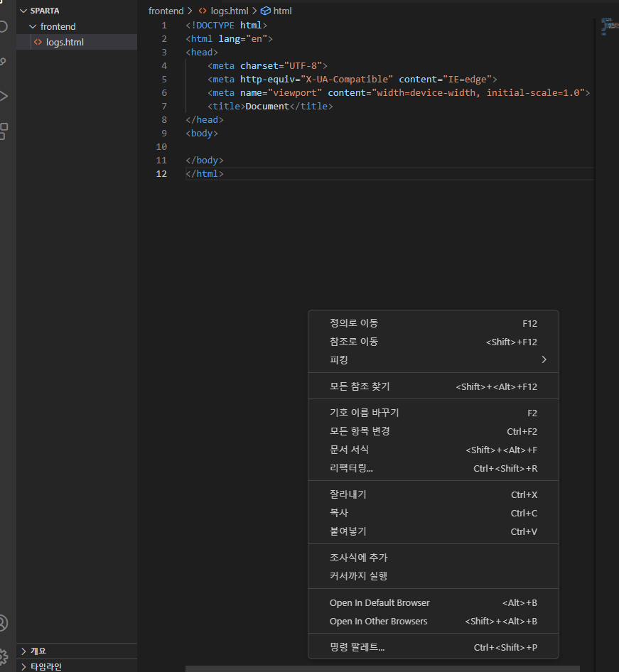Viewport: 619px width, 672px height.
Task: Open the Manage gear icon
Action: tap(4, 656)
